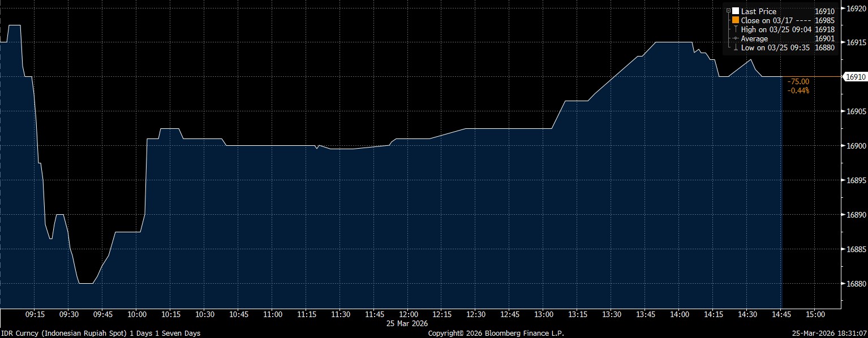Click the 12:00 time axis label

point(408,314)
